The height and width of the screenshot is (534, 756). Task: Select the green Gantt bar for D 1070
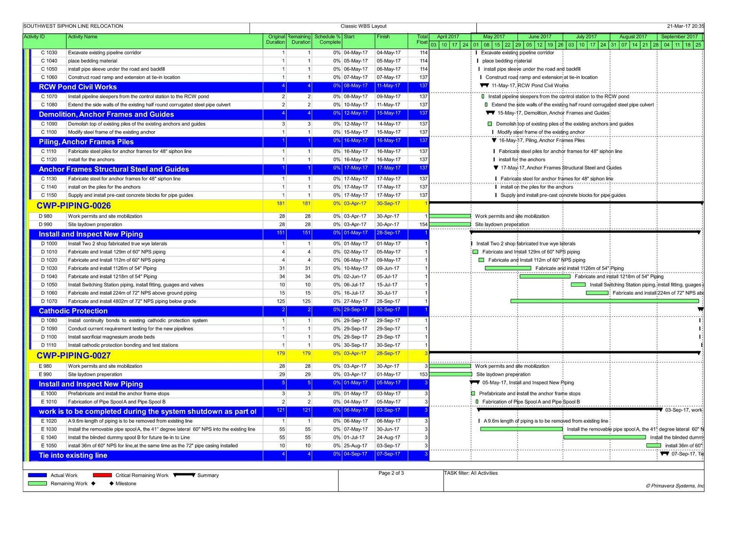[x=604, y=301]
